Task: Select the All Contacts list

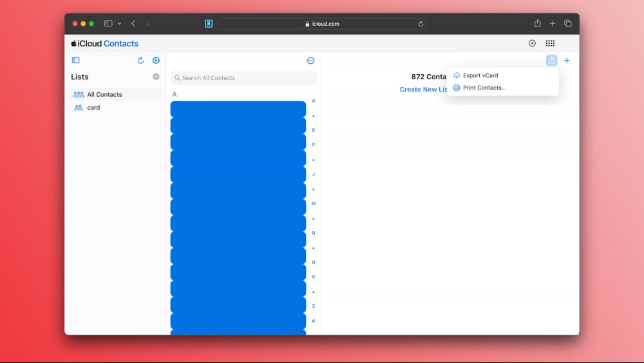Action: pyautogui.click(x=115, y=94)
